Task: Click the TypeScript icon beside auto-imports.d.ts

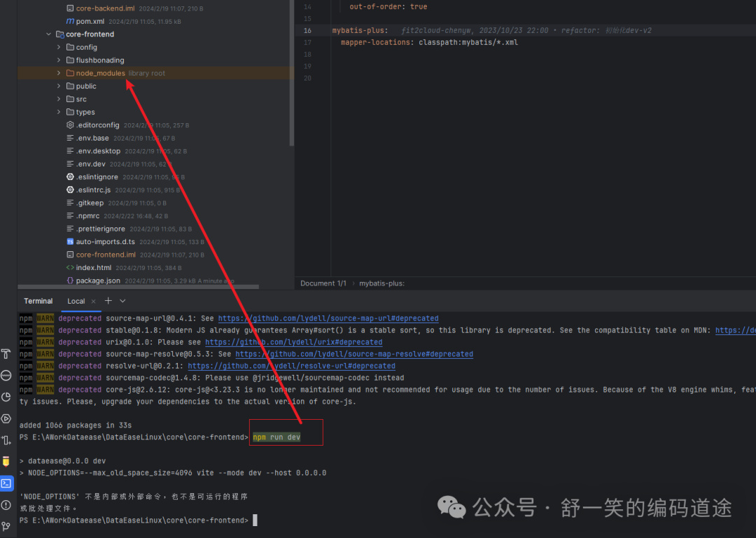Action: 70,241
